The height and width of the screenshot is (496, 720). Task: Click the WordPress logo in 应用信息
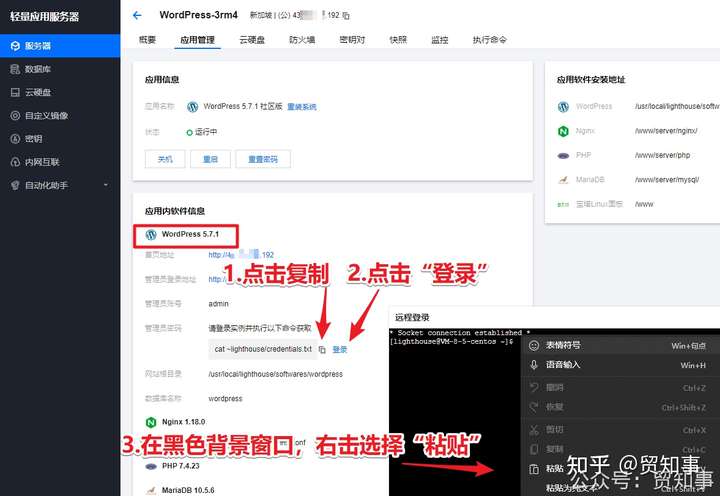(192, 107)
